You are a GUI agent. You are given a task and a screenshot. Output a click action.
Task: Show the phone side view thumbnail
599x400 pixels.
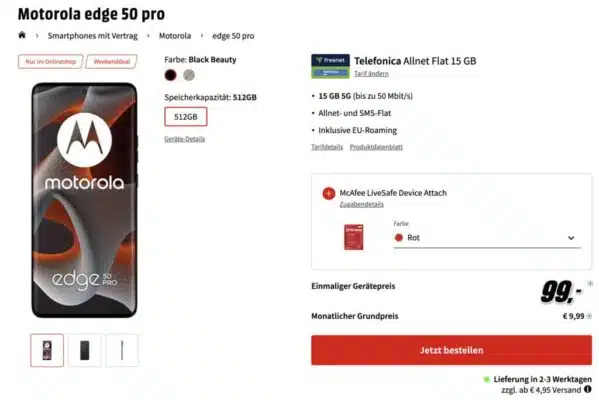[122, 350]
